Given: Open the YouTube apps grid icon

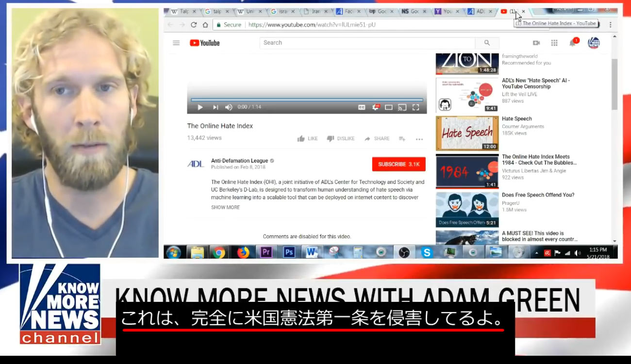Looking at the screenshot, I should [x=554, y=43].
